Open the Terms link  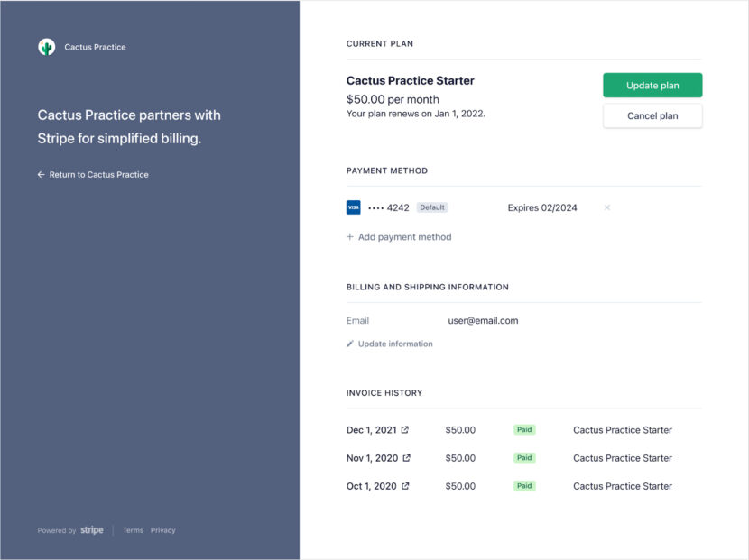click(133, 530)
